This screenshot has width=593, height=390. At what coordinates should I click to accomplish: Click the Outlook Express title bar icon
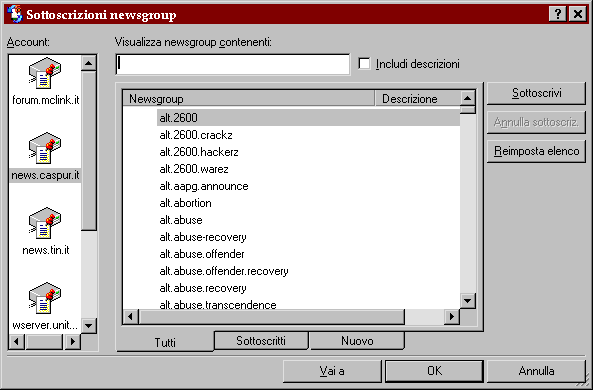click(x=15, y=14)
